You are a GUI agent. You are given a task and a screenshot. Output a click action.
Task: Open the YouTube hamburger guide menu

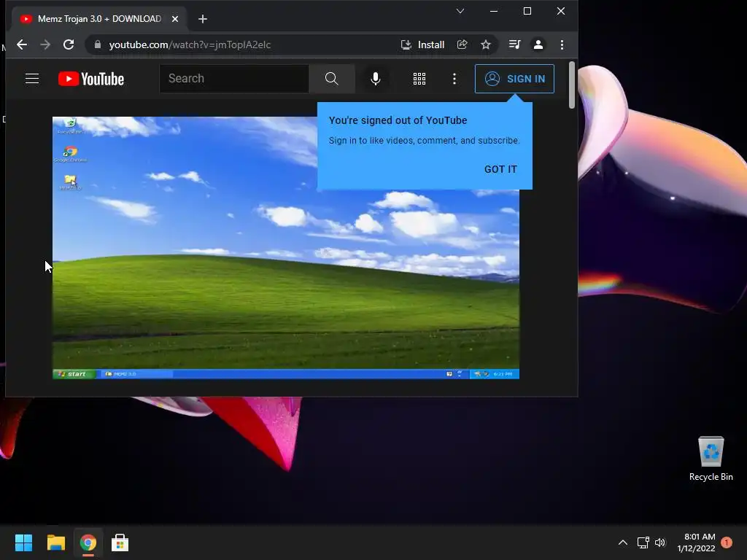click(x=32, y=79)
